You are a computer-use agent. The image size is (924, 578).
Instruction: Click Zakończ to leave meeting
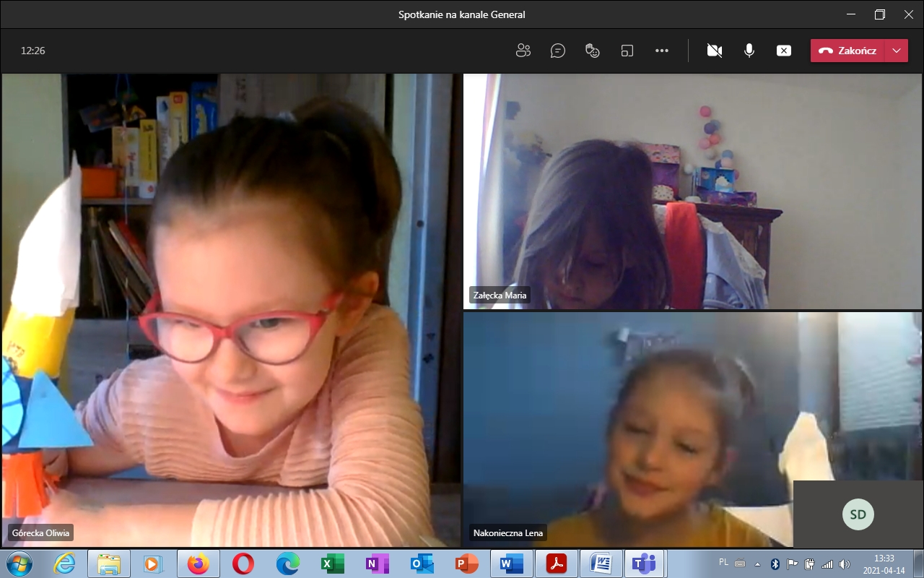tap(847, 51)
